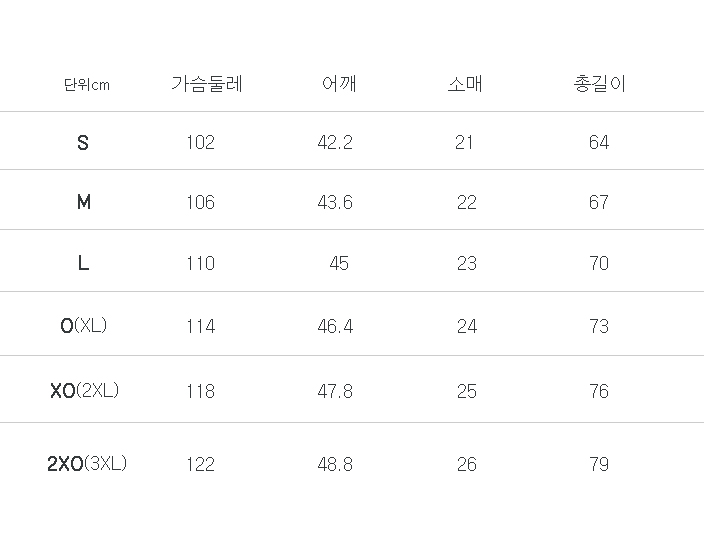Select the O(XL) size row label

click(84, 326)
